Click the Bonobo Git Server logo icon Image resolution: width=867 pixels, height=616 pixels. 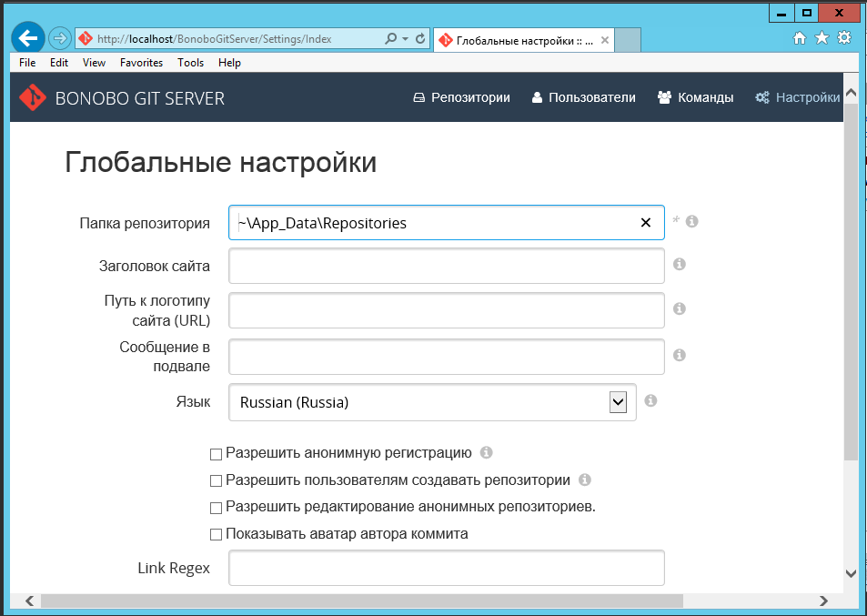click(33, 97)
